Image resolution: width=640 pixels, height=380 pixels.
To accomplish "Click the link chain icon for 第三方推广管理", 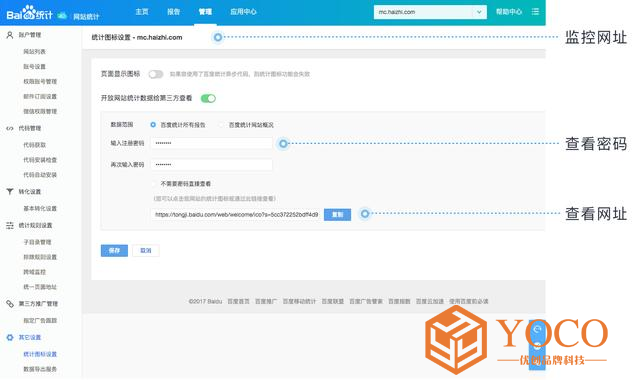I will [x=10, y=304].
